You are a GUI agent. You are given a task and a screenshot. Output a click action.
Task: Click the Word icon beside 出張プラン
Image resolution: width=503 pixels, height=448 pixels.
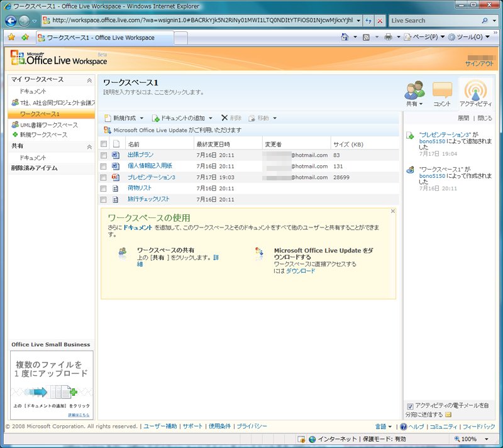click(x=116, y=155)
